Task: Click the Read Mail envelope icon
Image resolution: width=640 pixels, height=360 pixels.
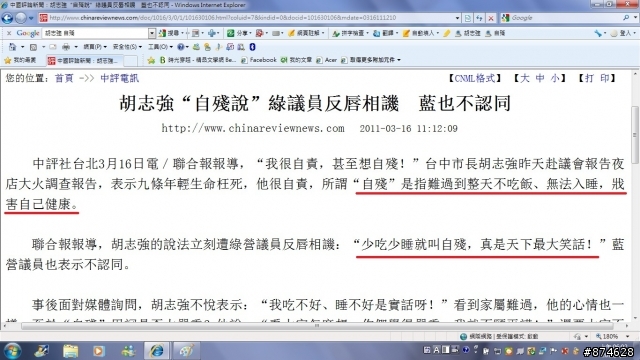Action: coord(53,47)
